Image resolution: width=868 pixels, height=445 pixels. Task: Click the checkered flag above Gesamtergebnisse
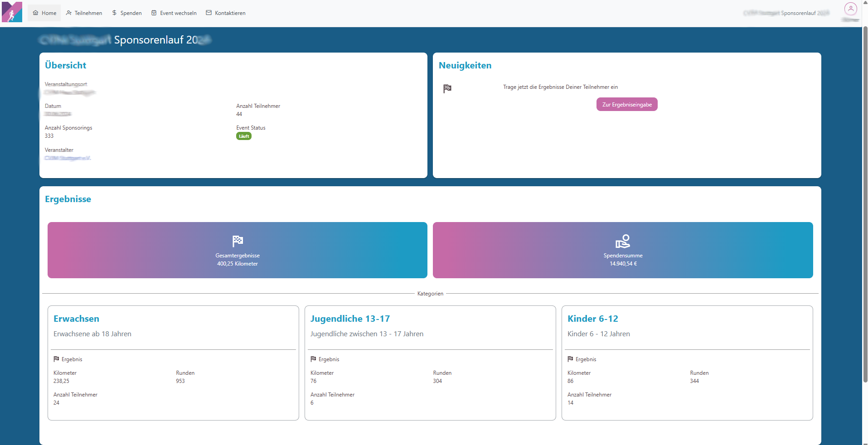pyautogui.click(x=238, y=241)
